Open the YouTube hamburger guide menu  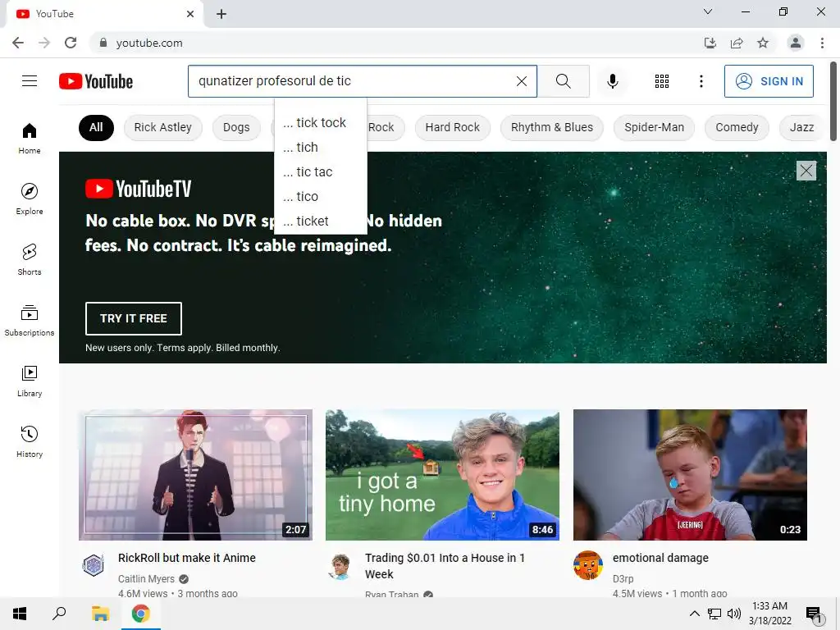[30, 81]
